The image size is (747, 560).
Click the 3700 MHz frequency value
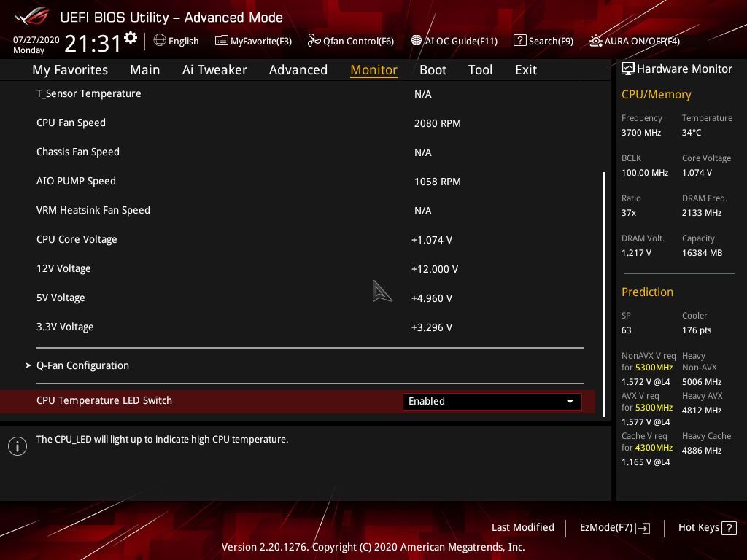[640, 133]
